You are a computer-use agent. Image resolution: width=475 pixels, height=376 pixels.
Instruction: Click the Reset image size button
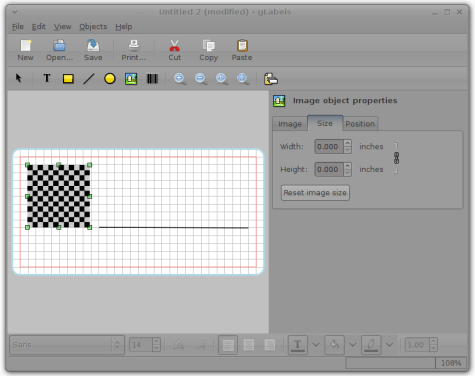tap(315, 193)
